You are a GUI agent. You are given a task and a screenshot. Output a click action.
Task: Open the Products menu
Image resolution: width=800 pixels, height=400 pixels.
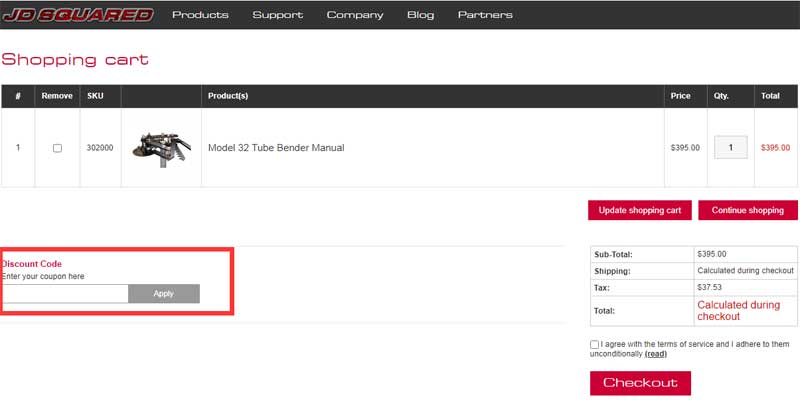[x=200, y=15]
